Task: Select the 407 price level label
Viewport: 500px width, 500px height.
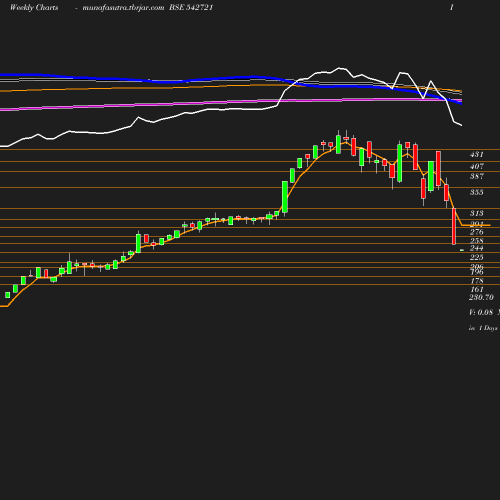Action: pyautogui.click(x=477, y=166)
